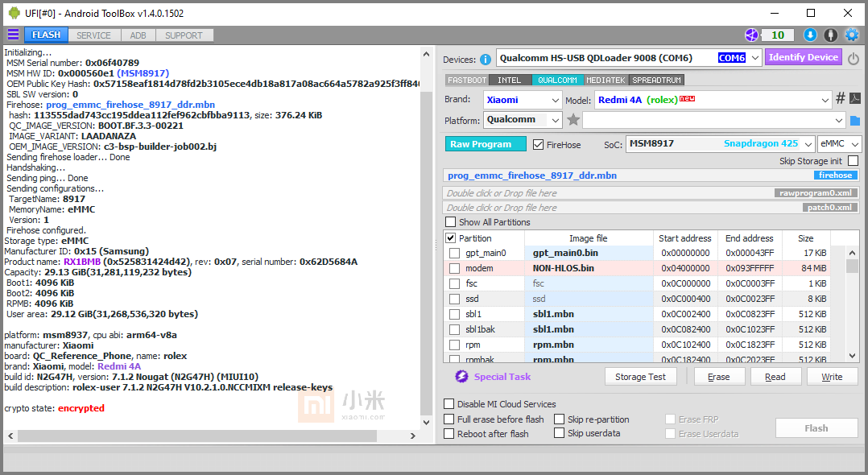Select the QUALCOMM chipset tab
The width and height of the screenshot is (868, 475).
(x=557, y=81)
